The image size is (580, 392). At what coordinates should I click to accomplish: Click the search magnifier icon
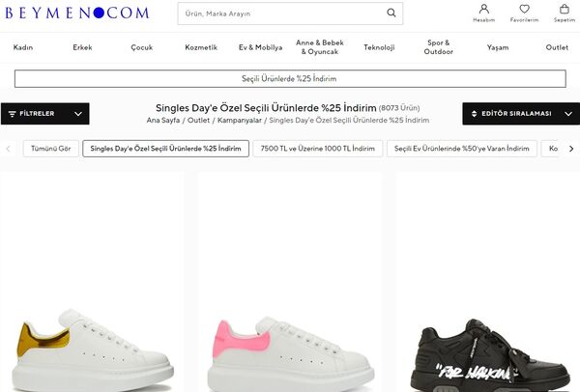[391, 14]
